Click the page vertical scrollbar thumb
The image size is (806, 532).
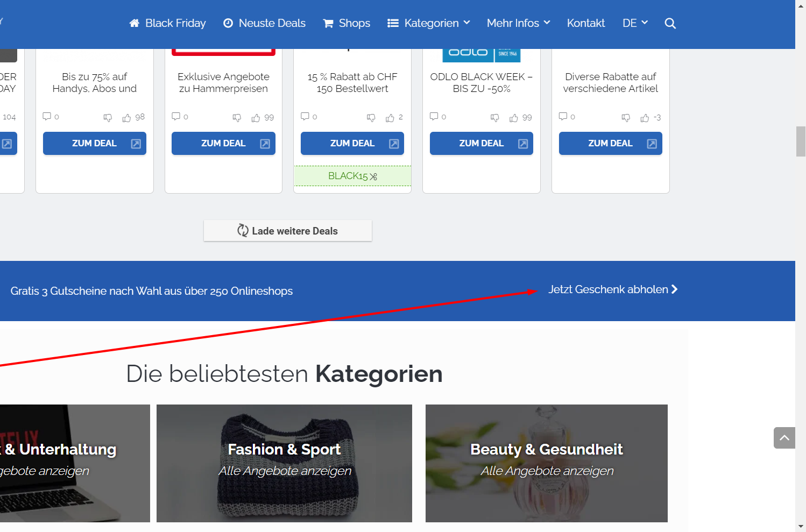801,141
